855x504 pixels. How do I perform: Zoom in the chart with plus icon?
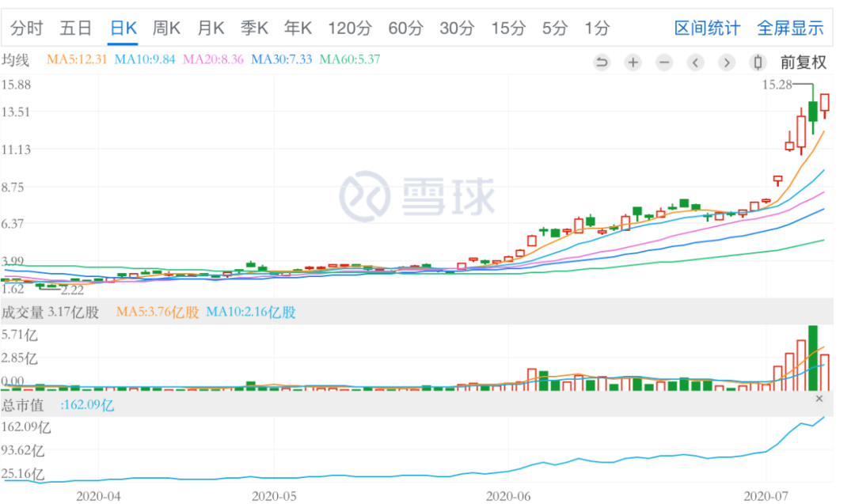(x=633, y=63)
